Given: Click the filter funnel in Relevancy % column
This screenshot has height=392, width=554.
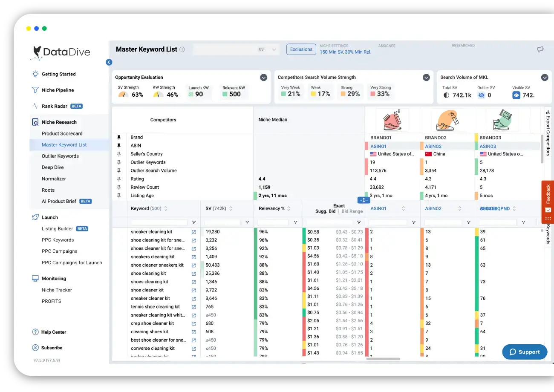Looking at the screenshot, I should tap(295, 222).
